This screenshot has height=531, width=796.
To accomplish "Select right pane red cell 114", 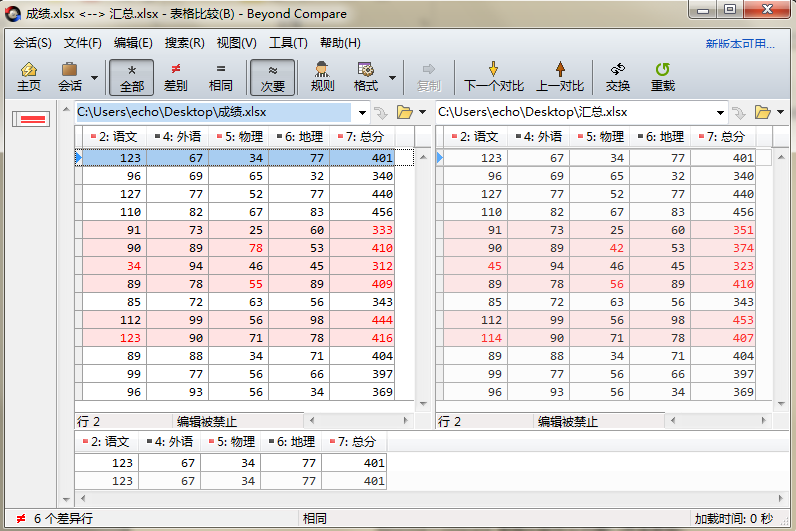I will [x=476, y=338].
